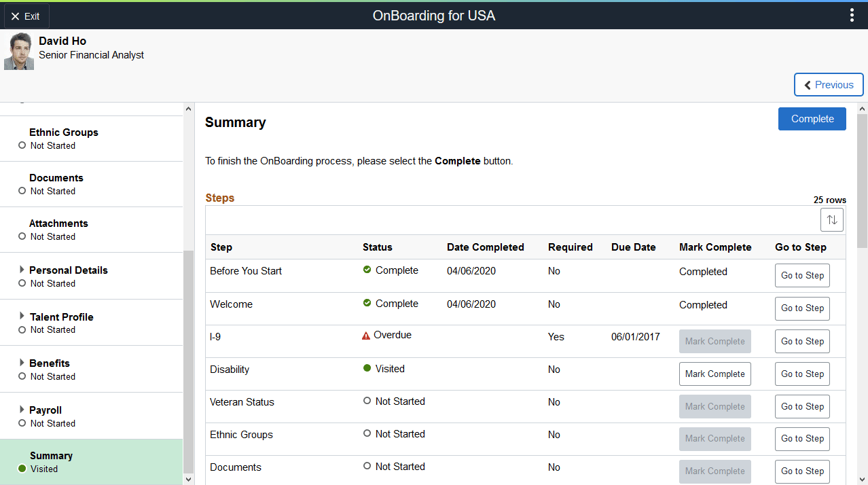The image size is (868, 485).
Task: Click the Overdue warning icon beside I-9
Action: tap(366, 334)
